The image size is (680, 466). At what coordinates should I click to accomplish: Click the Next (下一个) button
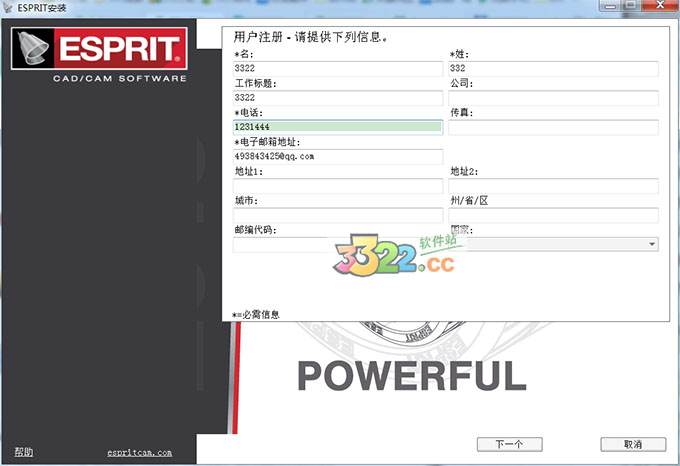coord(510,444)
